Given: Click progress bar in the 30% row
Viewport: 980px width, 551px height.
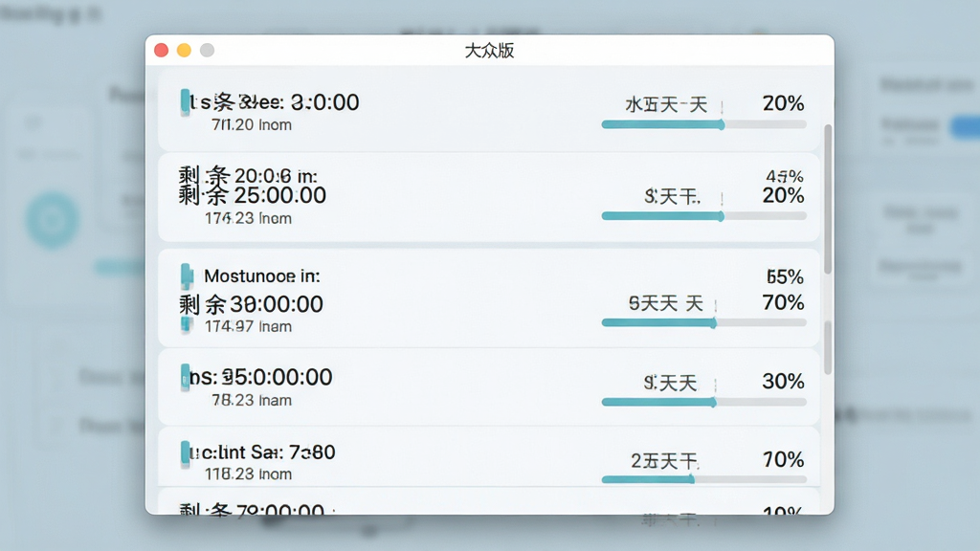Looking at the screenshot, I should (703, 403).
